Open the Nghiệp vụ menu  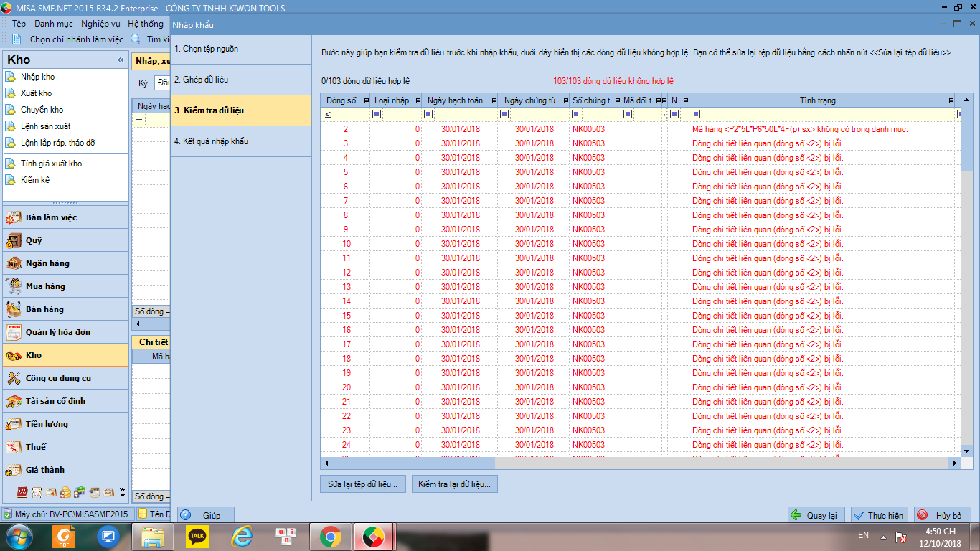click(100, 24)
